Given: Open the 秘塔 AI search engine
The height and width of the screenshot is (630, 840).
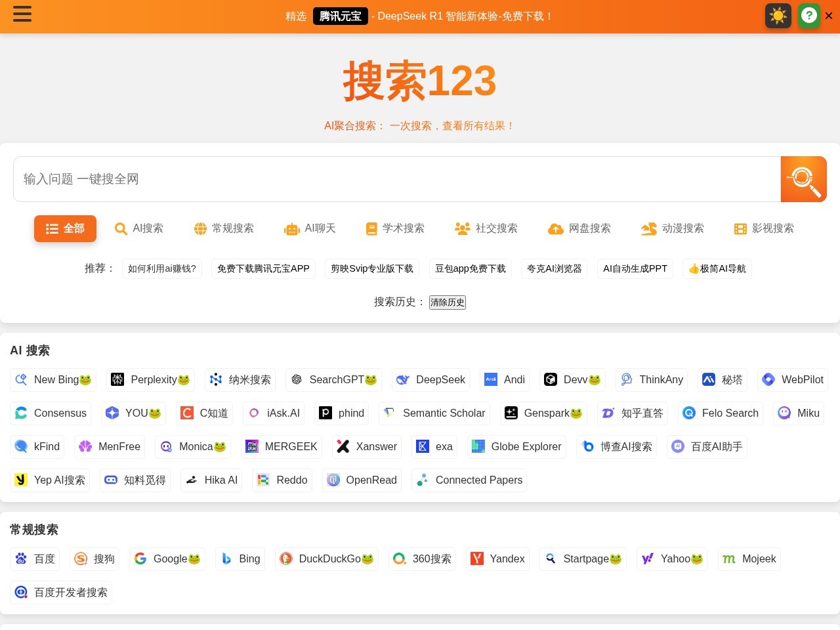Looking at the screenshot, I should [722, 379].
